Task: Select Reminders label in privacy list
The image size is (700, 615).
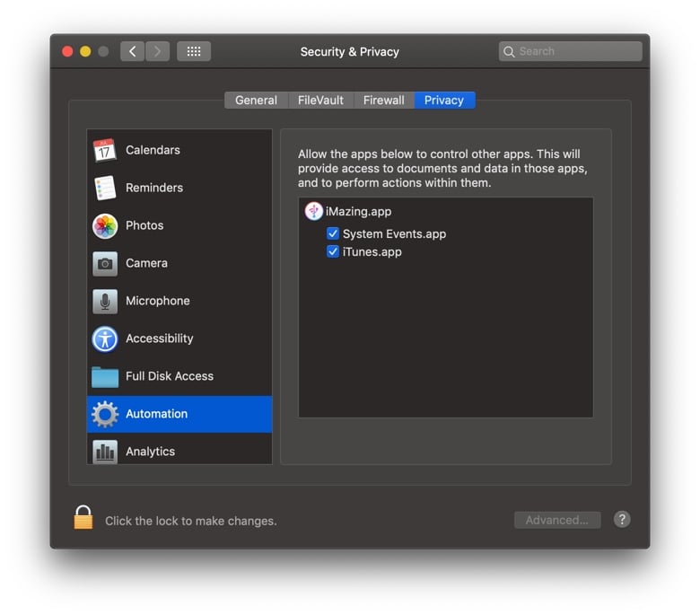Action: tap(154, 188)
